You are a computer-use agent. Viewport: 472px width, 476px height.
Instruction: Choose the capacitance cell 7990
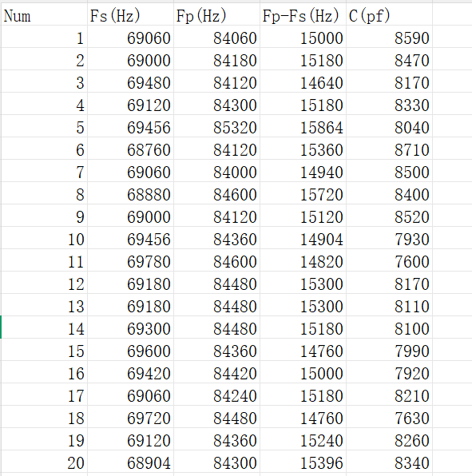(389, 350)
